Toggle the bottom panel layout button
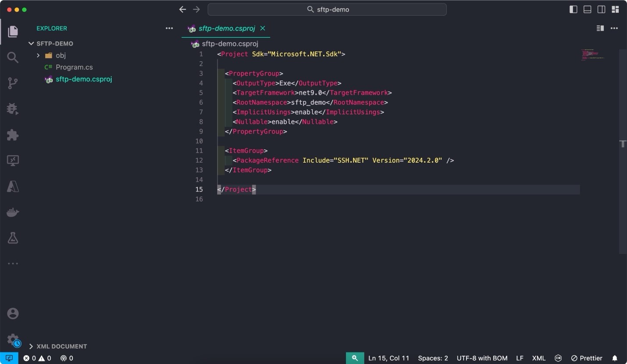This screenshot has width=627, height=364. (x=587, y=9)
